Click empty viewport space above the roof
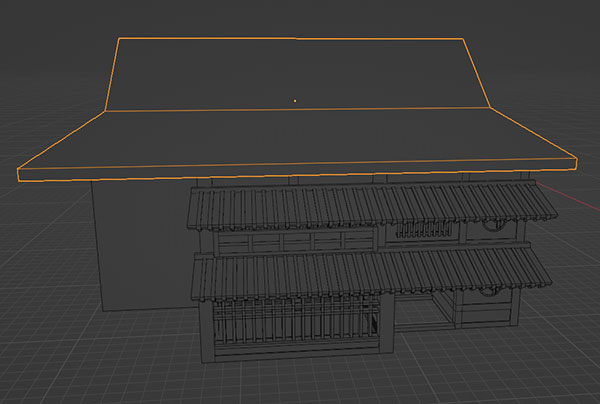 300,15
